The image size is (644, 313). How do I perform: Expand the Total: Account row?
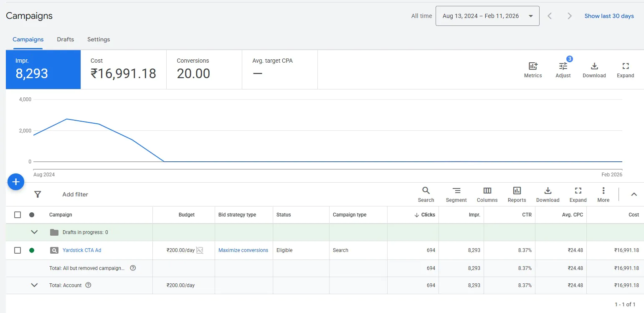35,285
